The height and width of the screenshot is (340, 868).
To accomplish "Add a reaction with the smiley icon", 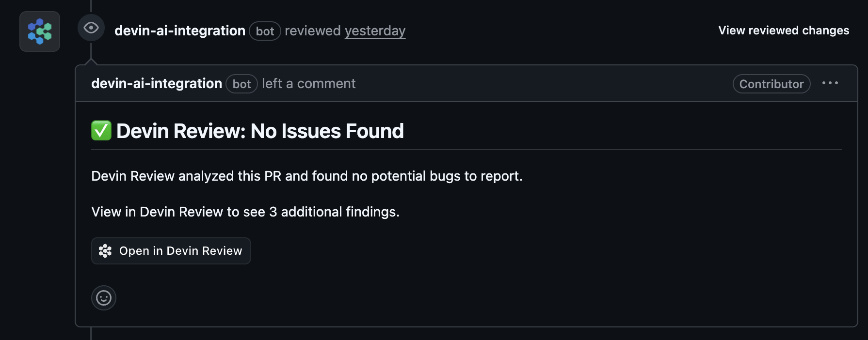I will 104,298.
